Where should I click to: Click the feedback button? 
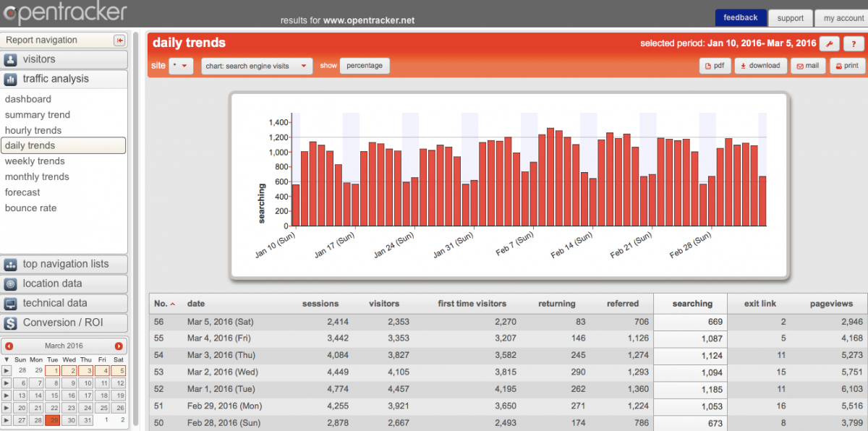[x=741, y=17]
